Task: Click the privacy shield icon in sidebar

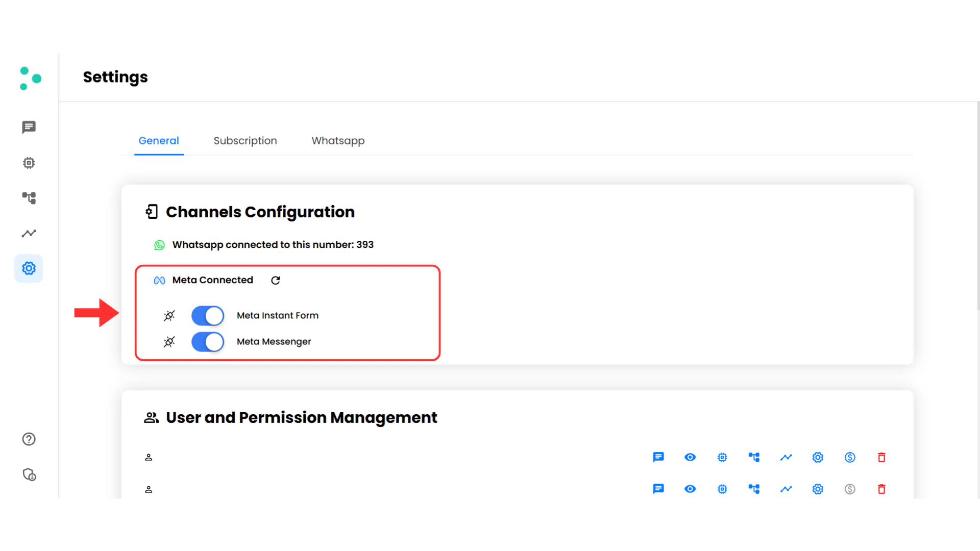Action: coord(29,475)
